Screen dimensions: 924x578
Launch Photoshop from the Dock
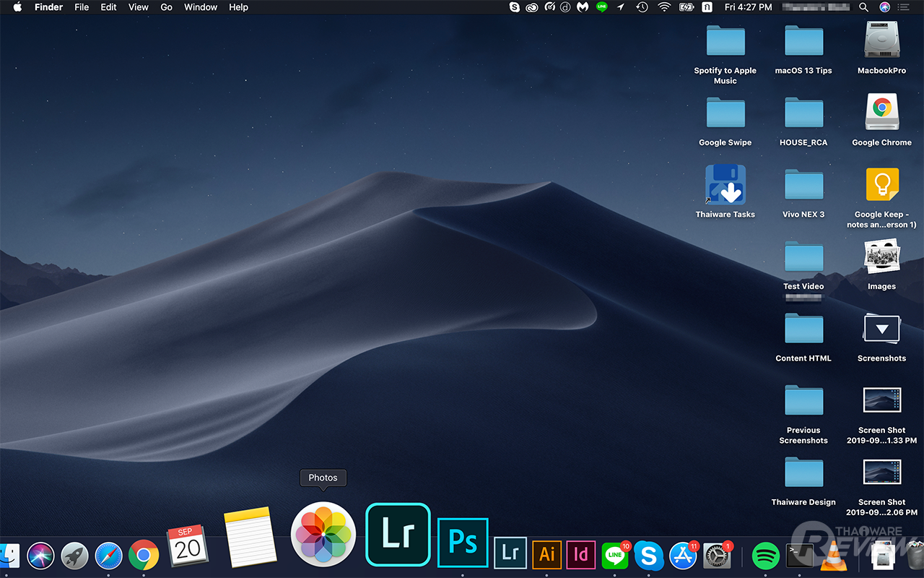click(463, 543)
